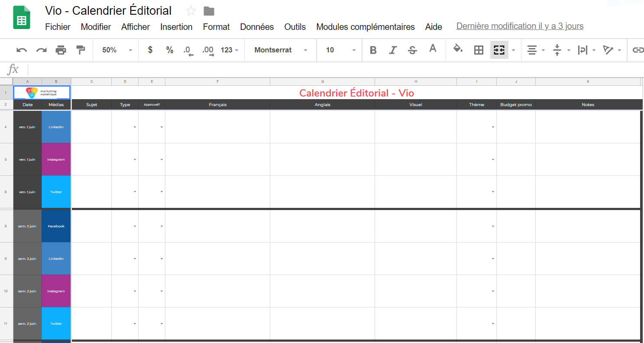
Task: Click the document title Vio - Calendrier Éditorial
Action: pos(108,11)
